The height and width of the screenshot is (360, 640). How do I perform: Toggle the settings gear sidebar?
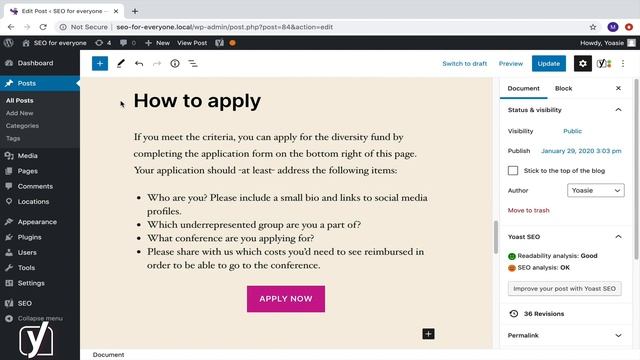(582, 64)
